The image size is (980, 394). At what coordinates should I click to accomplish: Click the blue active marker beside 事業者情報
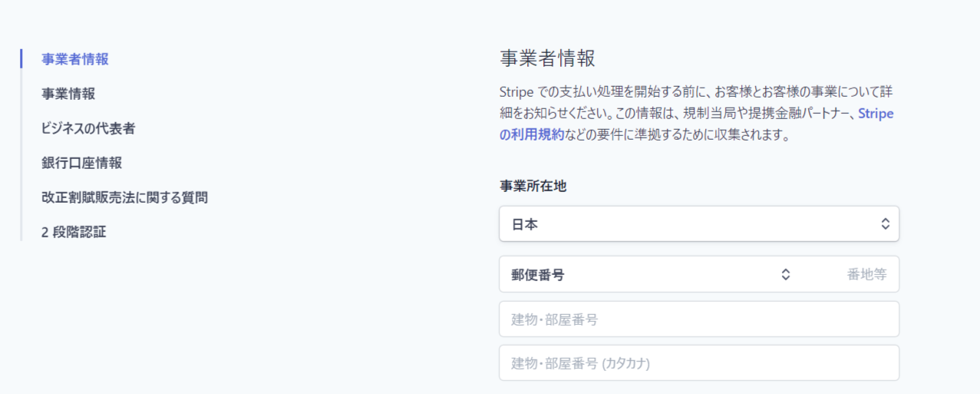pos(21,59)
